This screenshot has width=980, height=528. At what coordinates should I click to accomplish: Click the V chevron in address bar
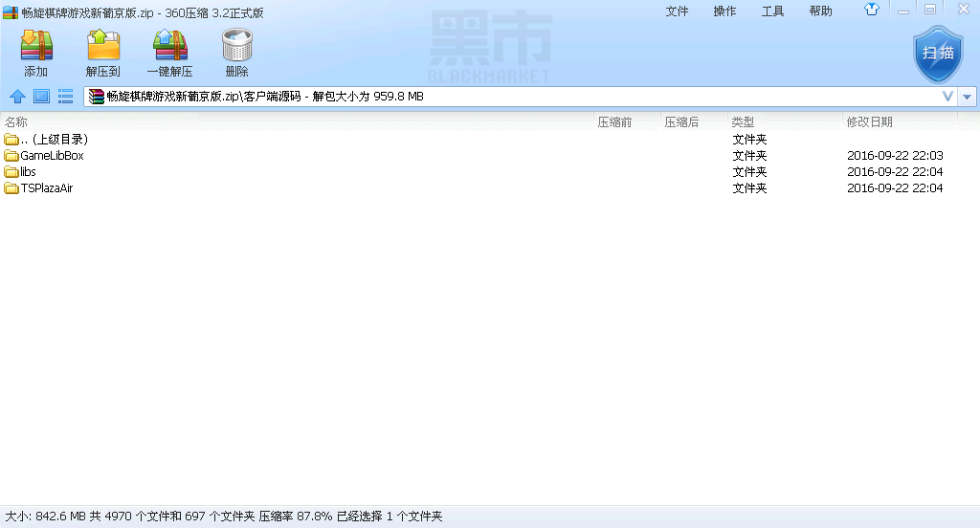click(x=947, y=97)
